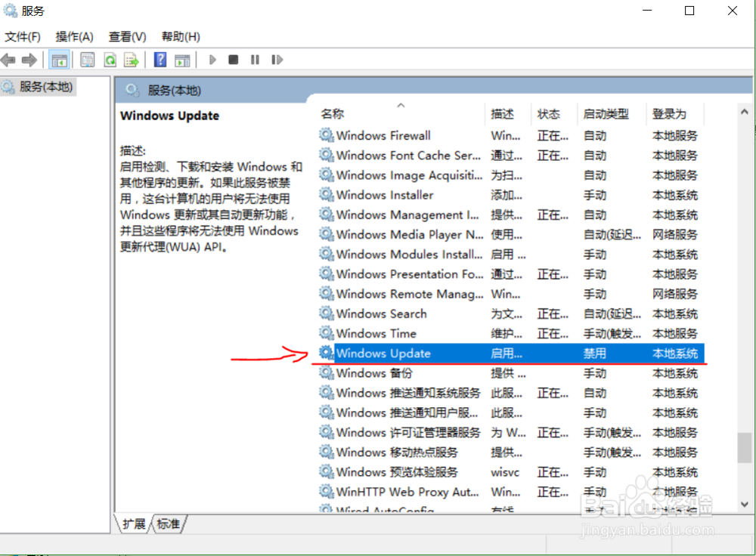
Task: Click the Services window title icon
Action: (11, 10)
